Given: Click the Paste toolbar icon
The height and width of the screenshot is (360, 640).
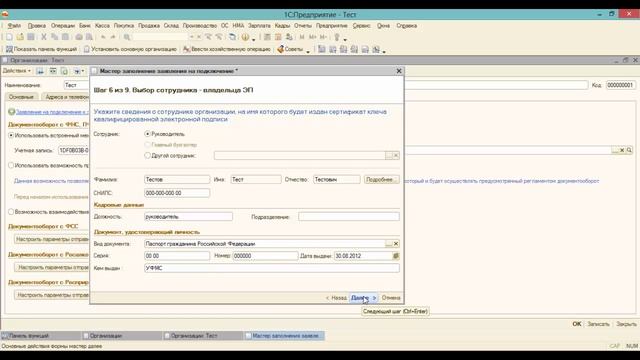Looking at the screenshot, I should pos(65,37).
